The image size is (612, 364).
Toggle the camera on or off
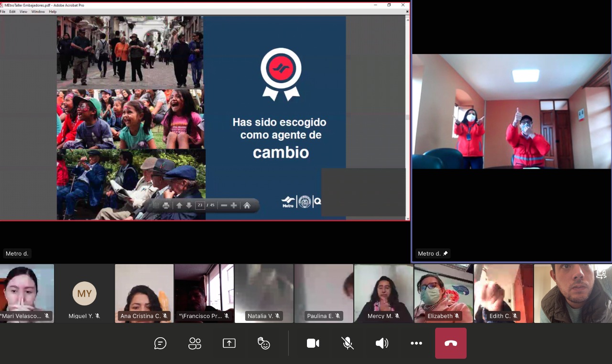coord(313,343)
